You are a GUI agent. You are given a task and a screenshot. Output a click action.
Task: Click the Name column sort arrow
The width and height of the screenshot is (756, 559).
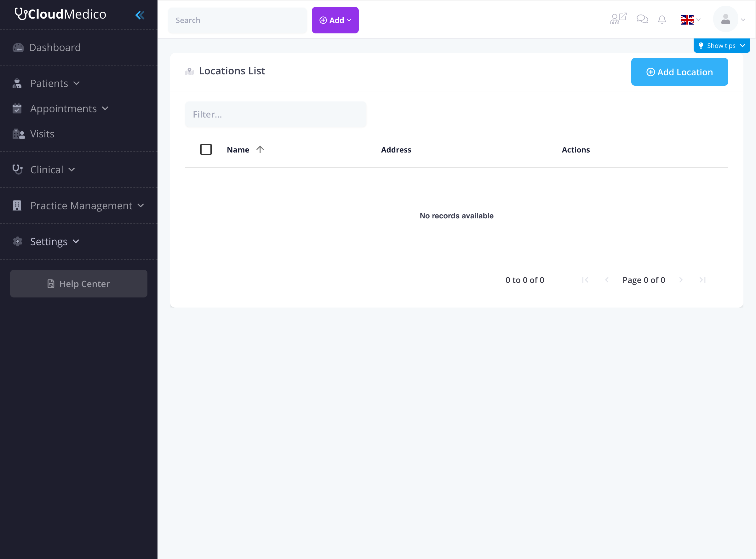pyautogui.click(x=260, y=150)
